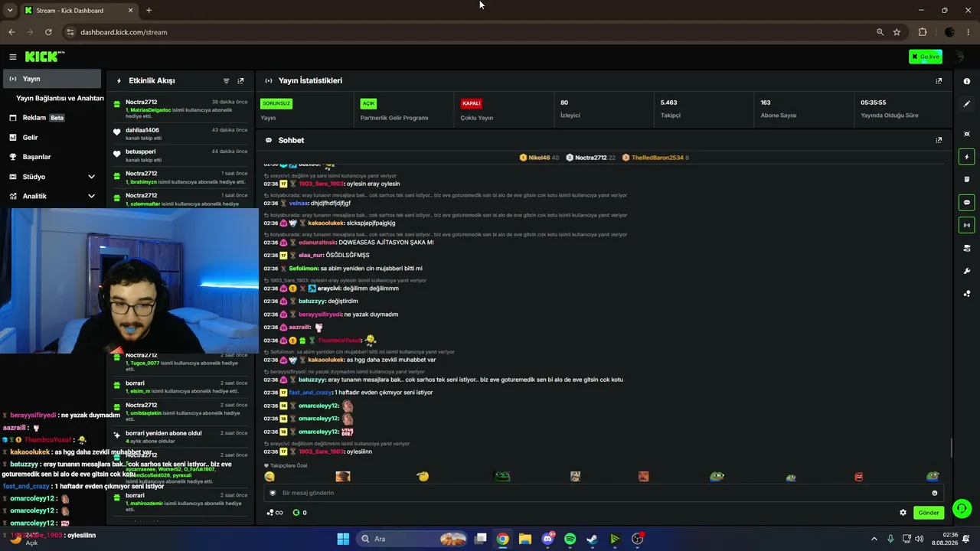Viewport: 980px width, 551px height.
Task: Open Spotify from the taskbar
Action: coord(570,539)
